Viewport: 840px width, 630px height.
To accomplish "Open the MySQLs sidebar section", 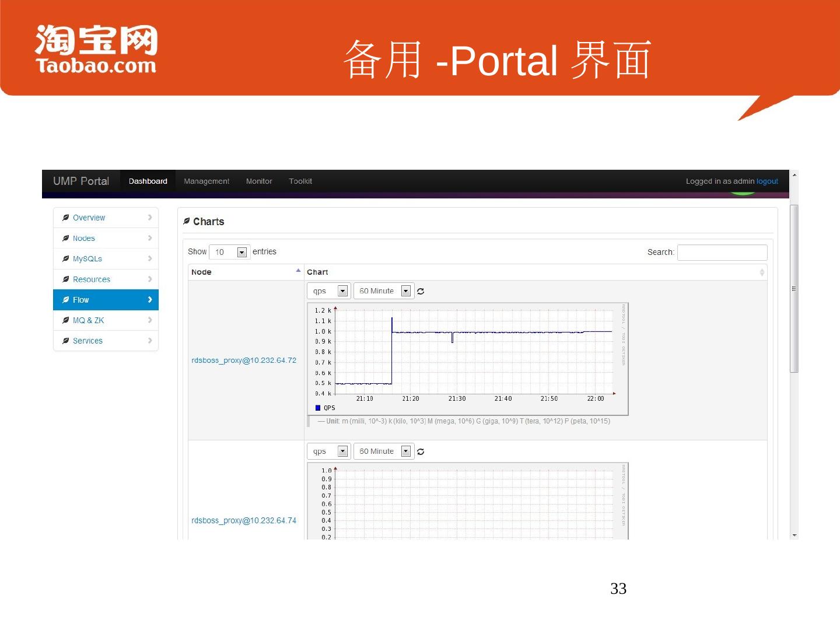I will 106,258.
